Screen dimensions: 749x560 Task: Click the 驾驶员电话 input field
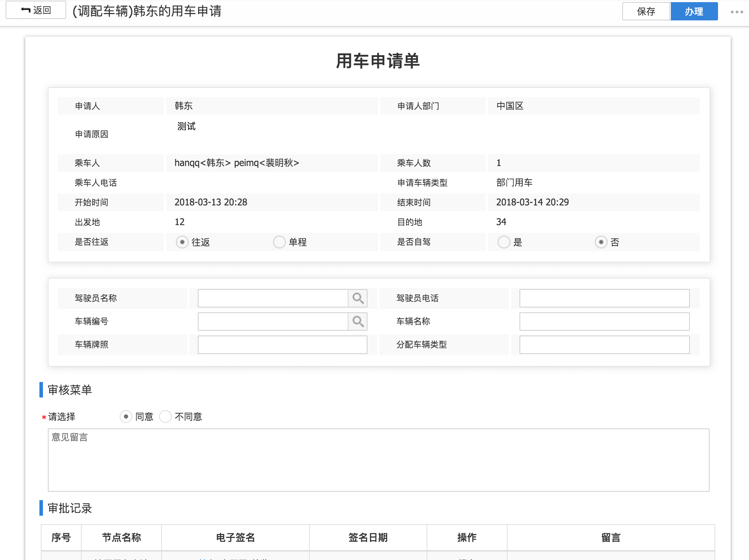604,298
